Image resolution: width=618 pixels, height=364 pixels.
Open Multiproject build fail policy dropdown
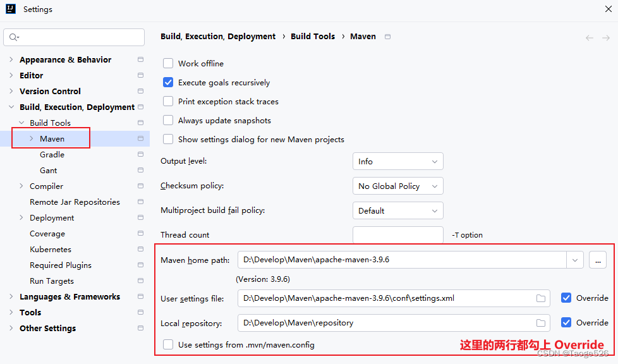397,210
